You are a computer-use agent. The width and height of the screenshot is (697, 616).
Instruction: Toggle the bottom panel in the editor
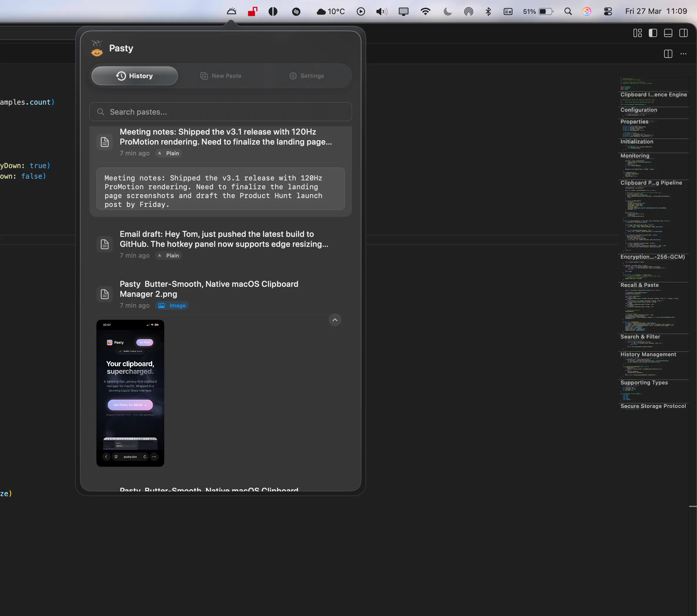tap(668, 33)
